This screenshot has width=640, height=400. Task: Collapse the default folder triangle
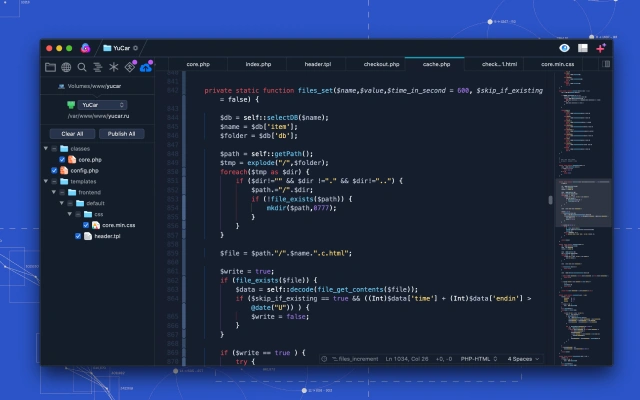62,203
